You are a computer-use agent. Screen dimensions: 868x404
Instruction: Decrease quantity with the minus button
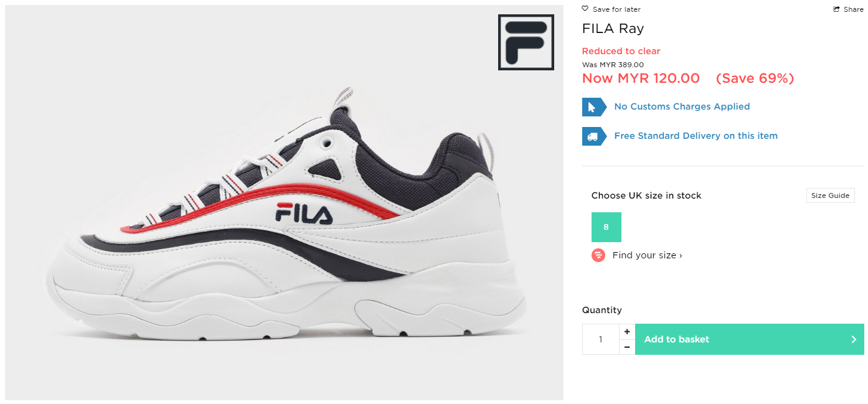tap(627, 347)
